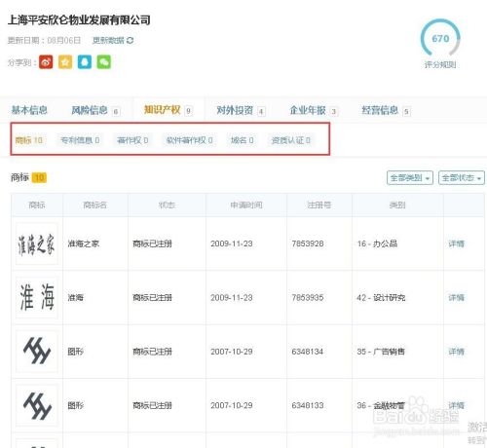Switch to the 风险信息 tab
Image resolution: width=487 pixels, height=448 pixels.
coord(95,110)
